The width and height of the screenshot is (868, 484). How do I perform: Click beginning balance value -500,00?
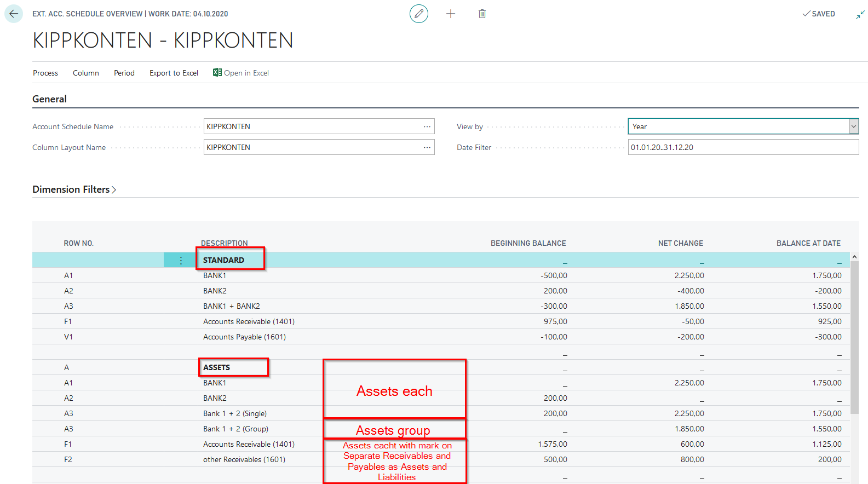(554, 275)
